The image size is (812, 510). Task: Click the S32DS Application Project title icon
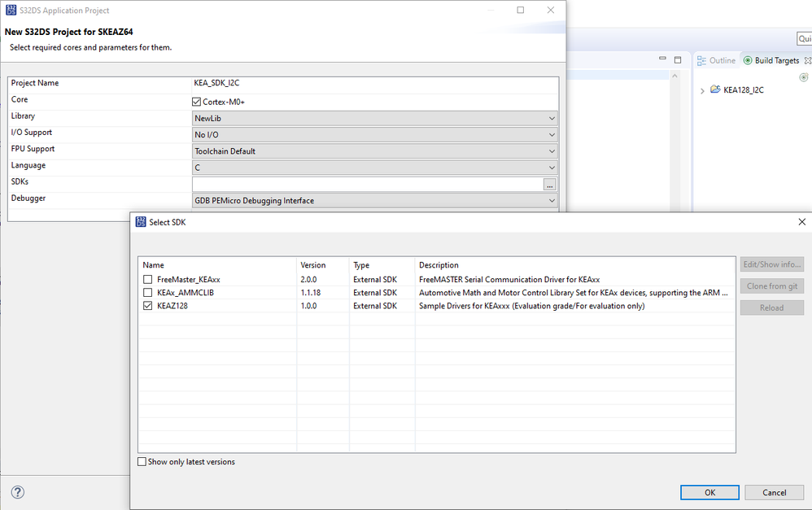click(11, 10)
